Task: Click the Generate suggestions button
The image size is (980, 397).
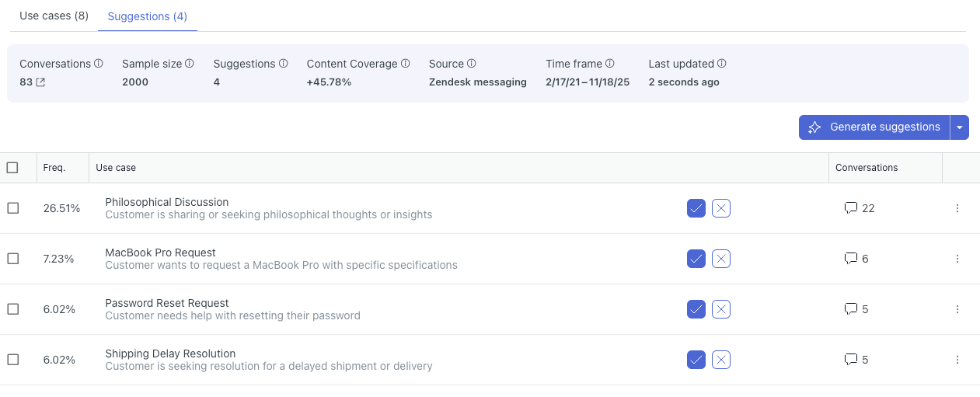Action: pos(874,127)
